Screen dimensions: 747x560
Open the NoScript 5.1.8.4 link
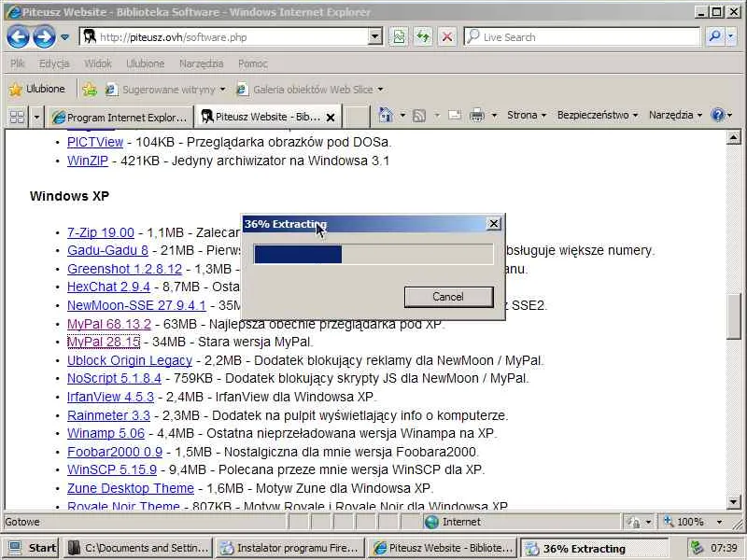(114, 378)
